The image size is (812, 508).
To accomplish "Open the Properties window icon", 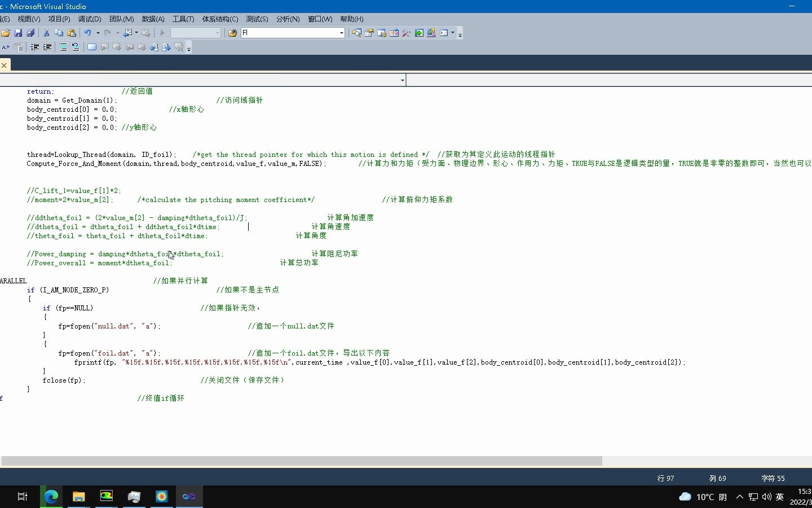I will pos(369,33).
